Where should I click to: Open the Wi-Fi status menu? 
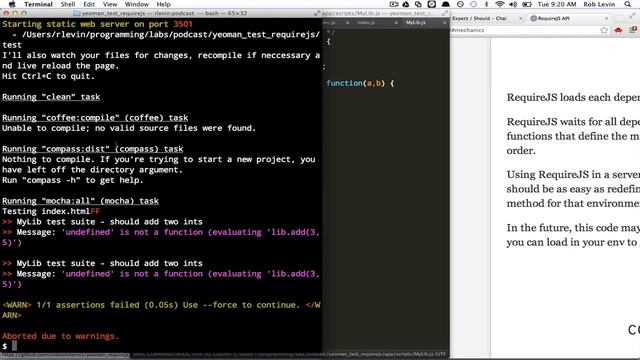(500, 4)
